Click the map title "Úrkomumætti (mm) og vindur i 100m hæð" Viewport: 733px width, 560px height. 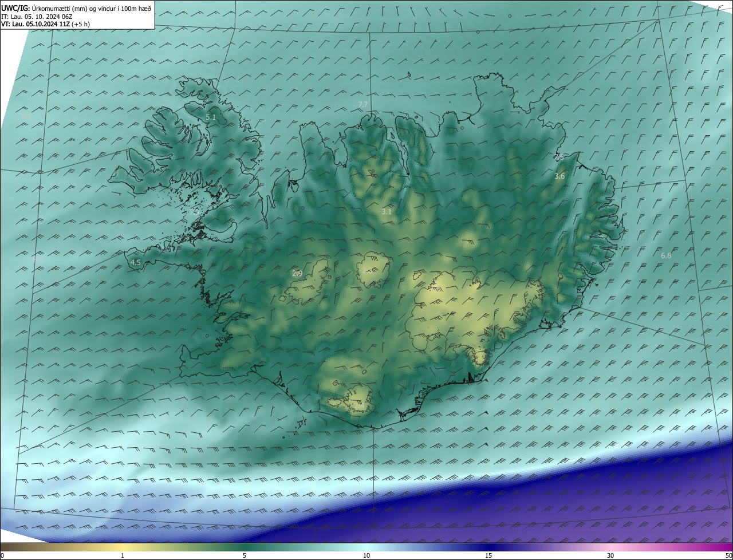pos(92,9)
